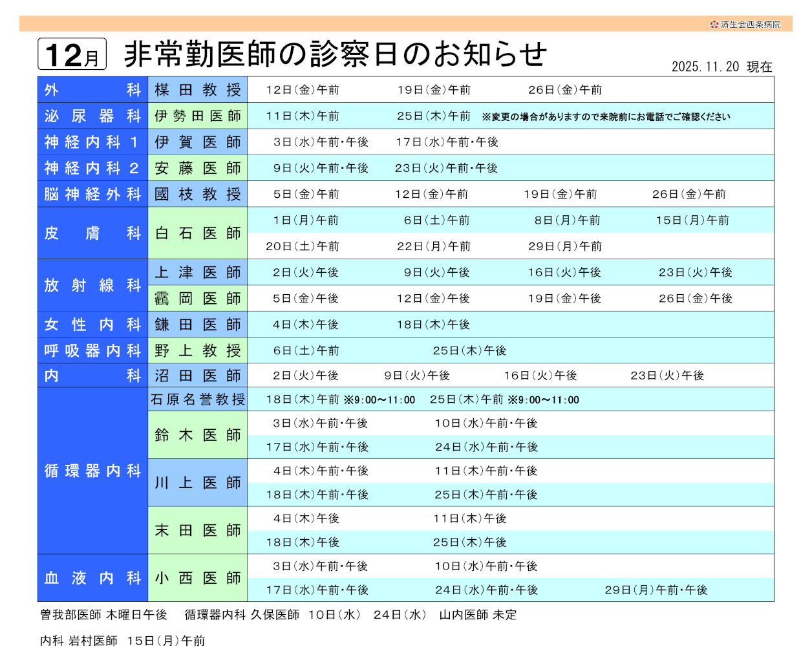Click the phone confirmation note in 泌尿器科 row

coord(606,117)
